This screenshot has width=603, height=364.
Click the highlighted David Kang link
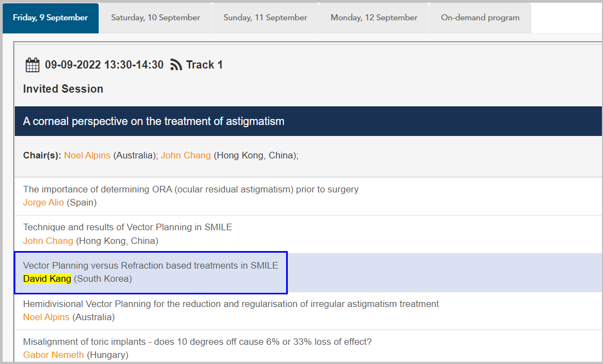[x=47, y=279]
